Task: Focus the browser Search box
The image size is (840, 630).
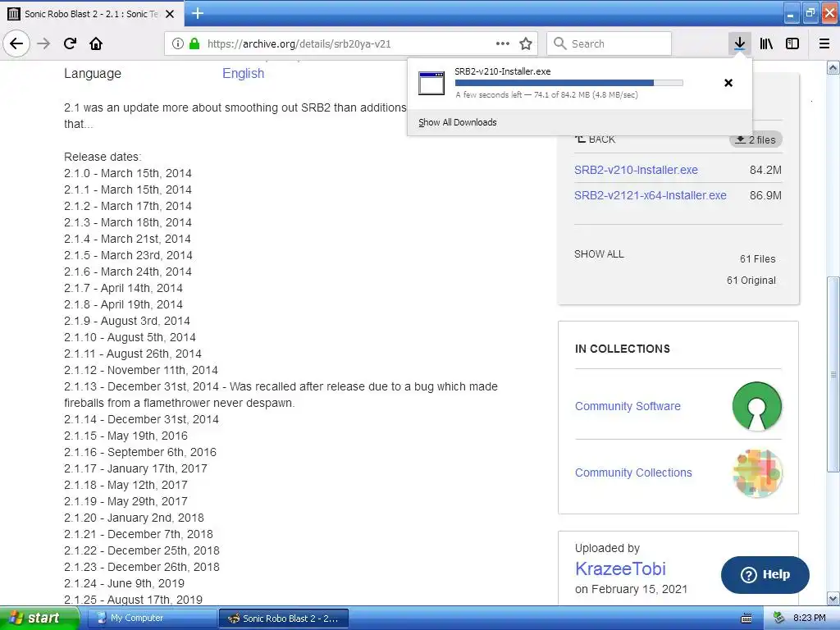Action: tap(609, 43)
